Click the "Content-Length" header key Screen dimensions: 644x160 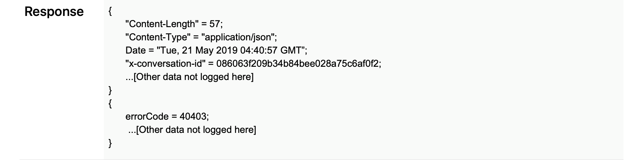[x=160, y=24]
